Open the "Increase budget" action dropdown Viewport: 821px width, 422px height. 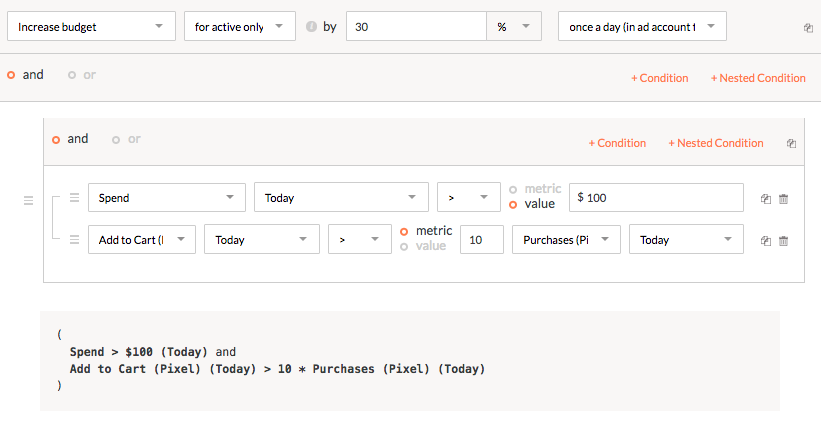(91, 27)
